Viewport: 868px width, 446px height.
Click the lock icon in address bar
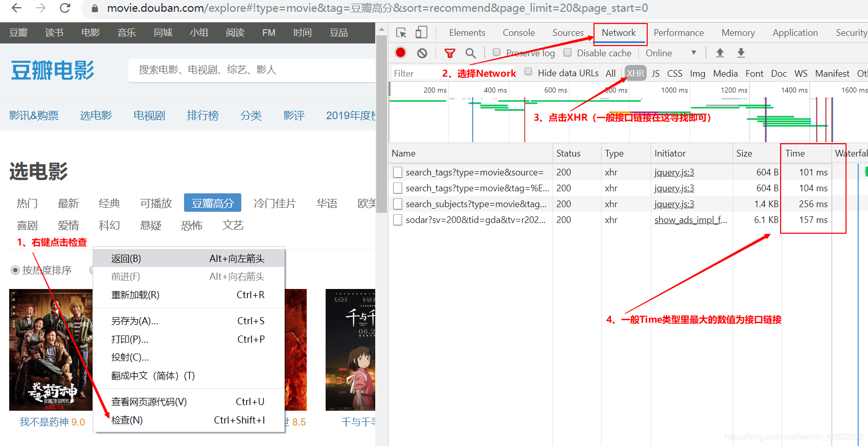(x=95, y=8)
